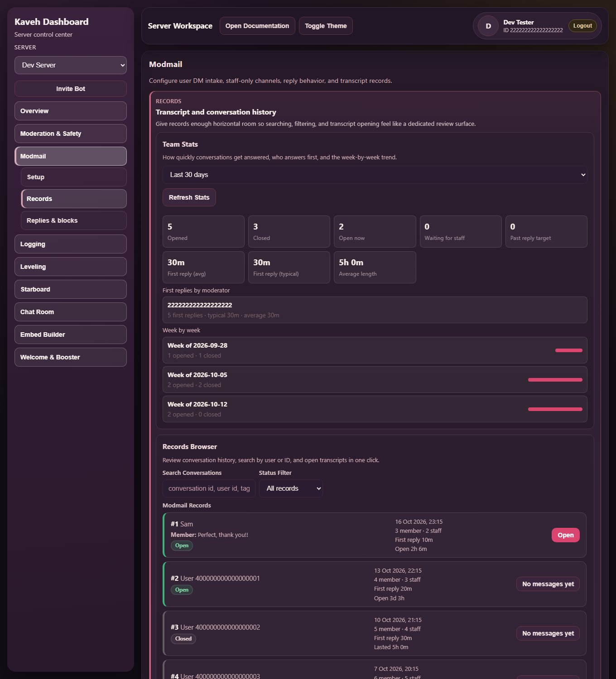Select the Records sub-item
This screenshot has height=679, width=616.
[74, 199]
